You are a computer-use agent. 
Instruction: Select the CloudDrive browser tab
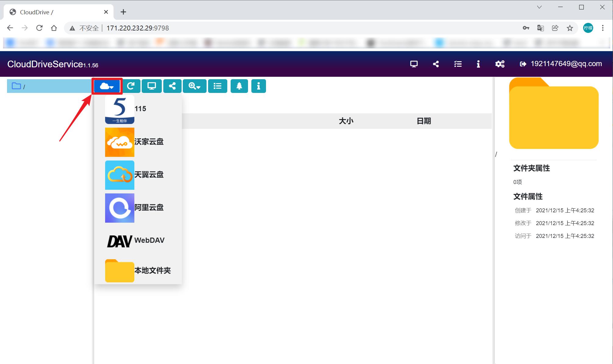pos(58,12)
